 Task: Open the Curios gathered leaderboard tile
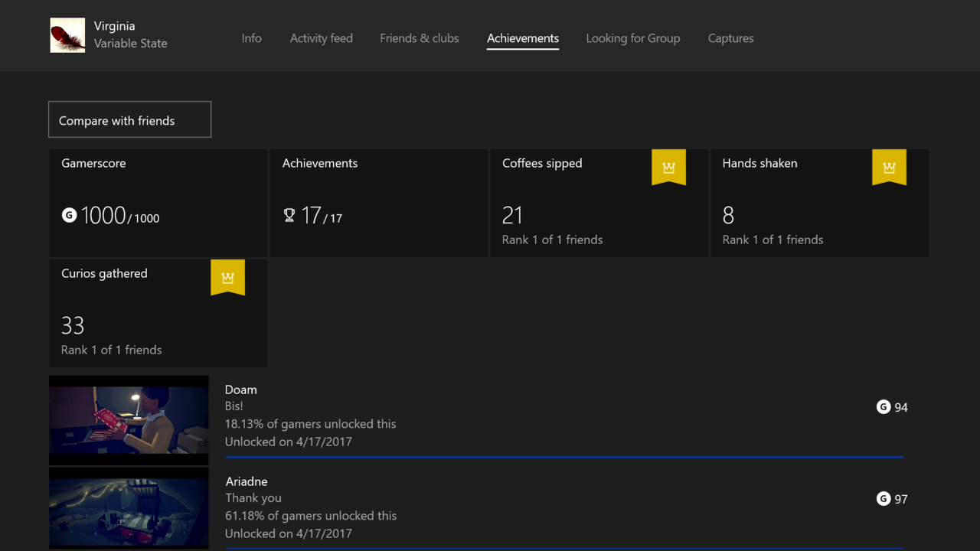click(158, 313)
